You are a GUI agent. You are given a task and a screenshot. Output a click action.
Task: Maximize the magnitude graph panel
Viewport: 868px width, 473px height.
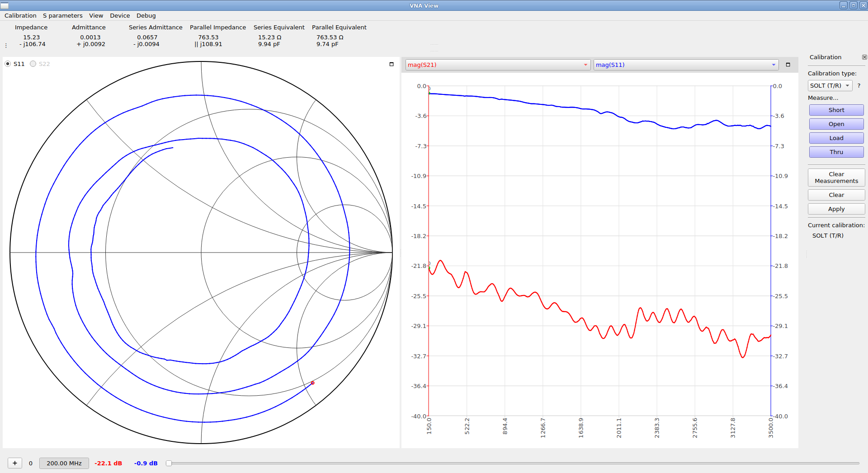(x=788, y=65)
